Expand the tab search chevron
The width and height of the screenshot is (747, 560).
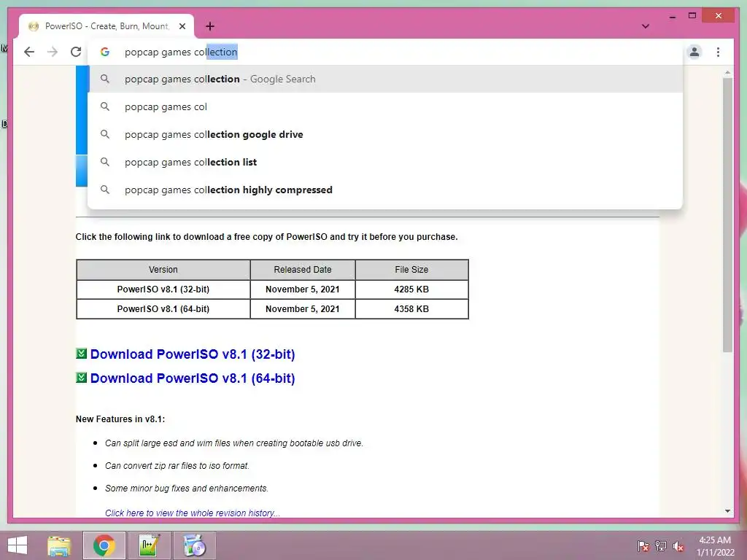pyautogui.click(x=646, y=26)
